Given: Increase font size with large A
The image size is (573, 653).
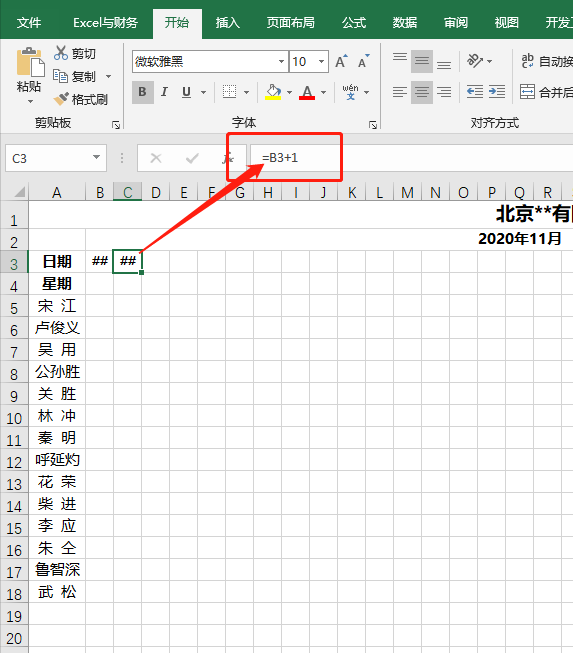Looking at the screenshot, I should [341, 62].
